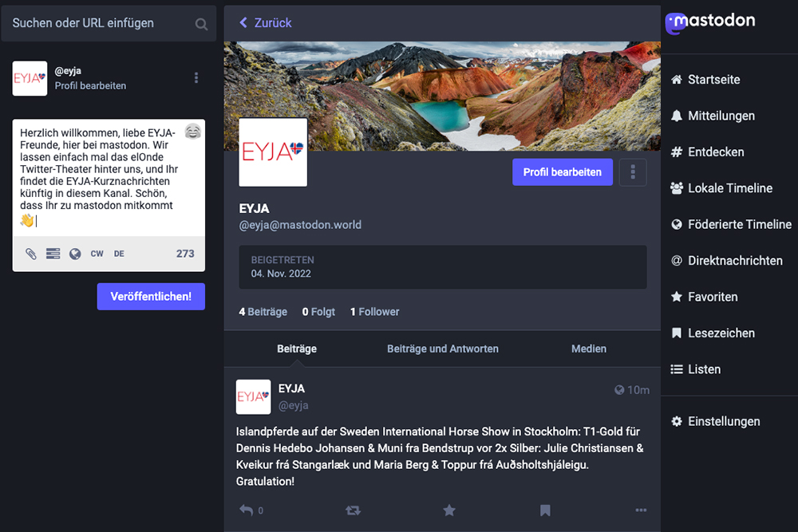The width and height of the screenshot is (798, 532).
Task: View 1 Follower list
Action: tap(374, 312)
